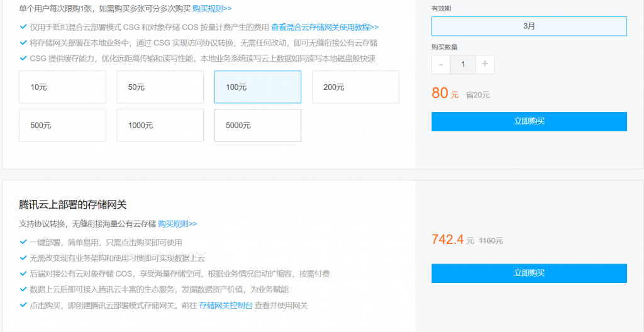Increase purchase quantity with plus button
The width and height of the screenshot is (644, 332).
point(485,65)
